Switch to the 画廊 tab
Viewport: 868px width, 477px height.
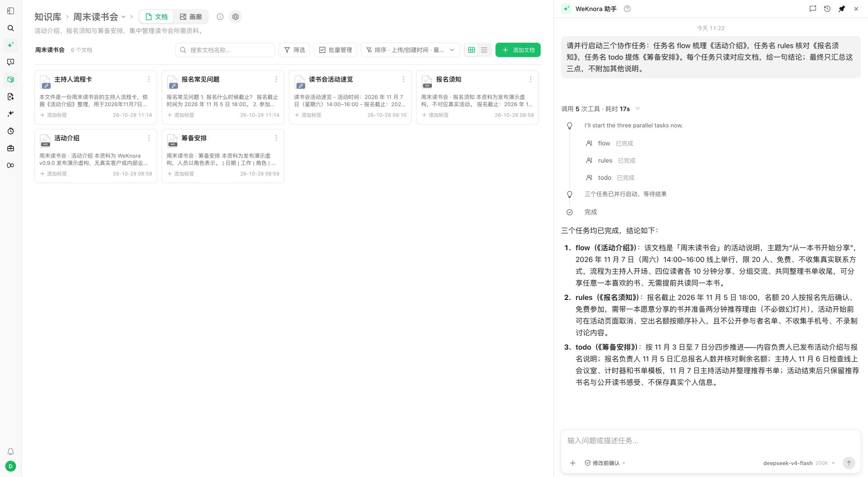click(191, 17)
